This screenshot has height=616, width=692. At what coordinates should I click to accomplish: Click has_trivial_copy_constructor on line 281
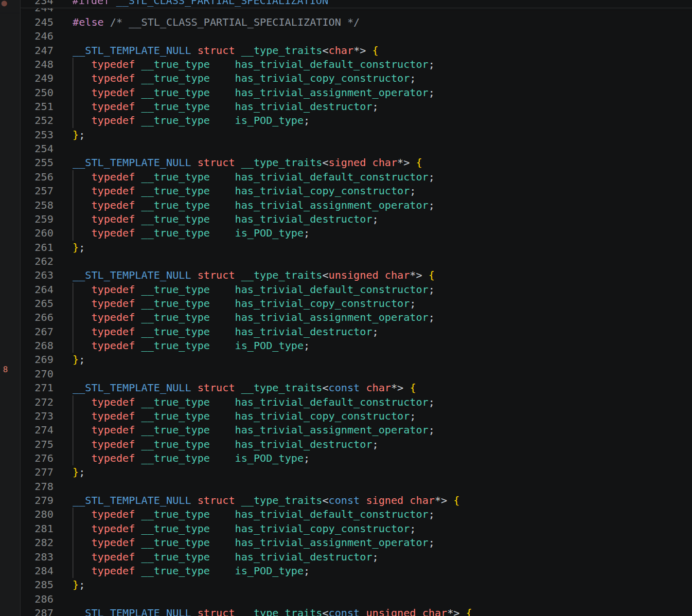coord(323,529)
